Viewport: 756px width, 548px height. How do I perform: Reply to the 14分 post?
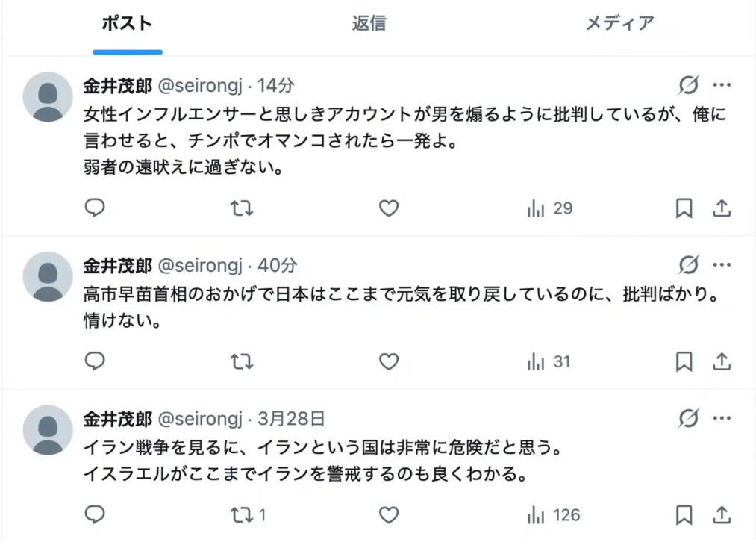[x=95, y=208]
